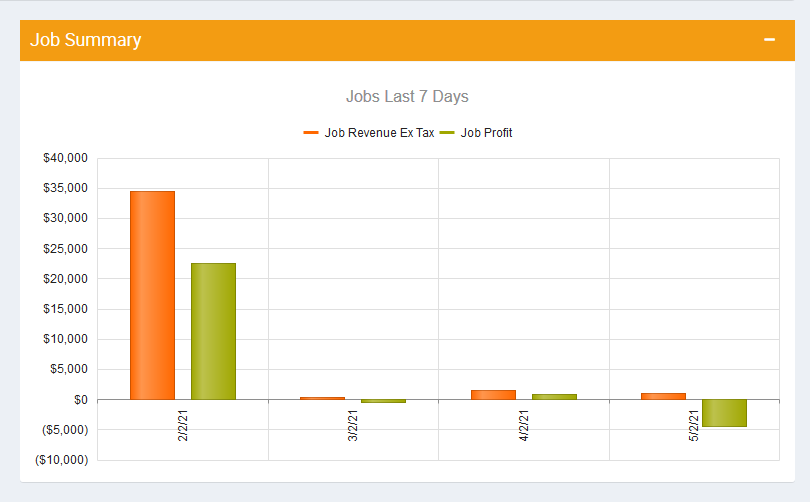
Task: Select the green profit bar for 4/2/21
Action: [x=554, y=397]
